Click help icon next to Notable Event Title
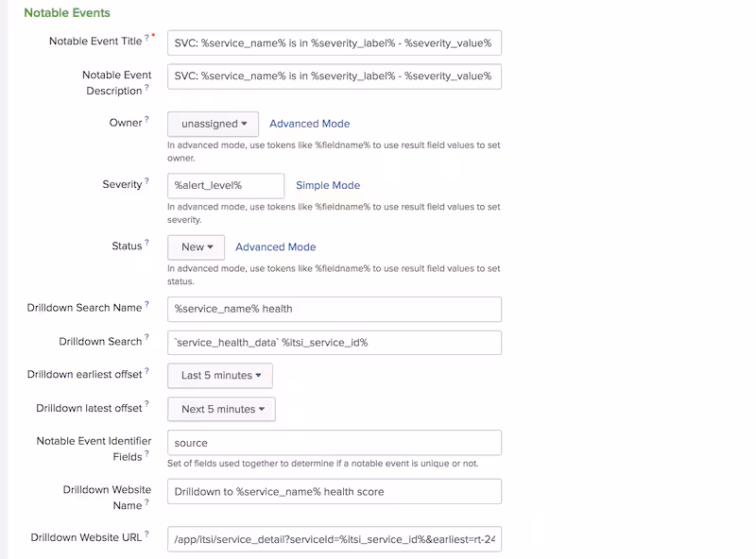This screenshot has height=559, width=756. tap(146, 39)
